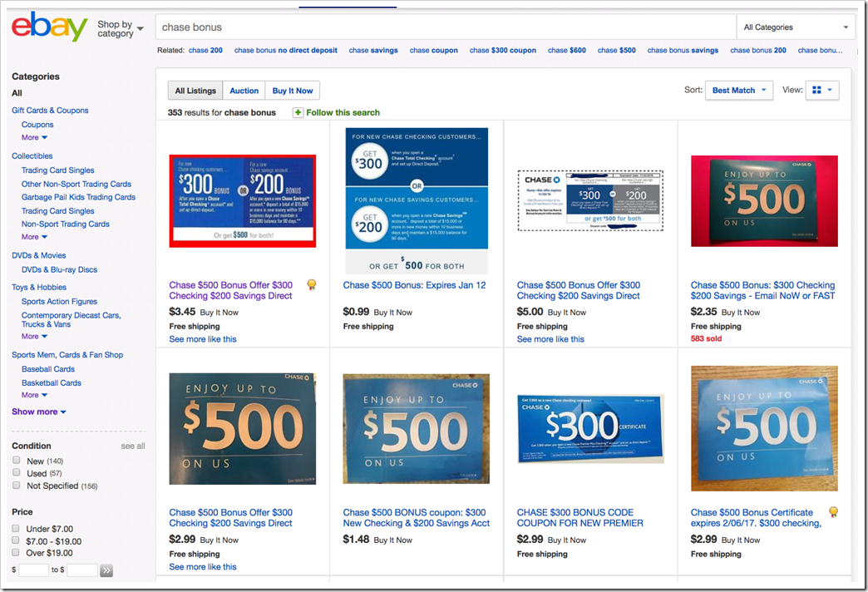Click the green plus follow search icon

(298, 112)
